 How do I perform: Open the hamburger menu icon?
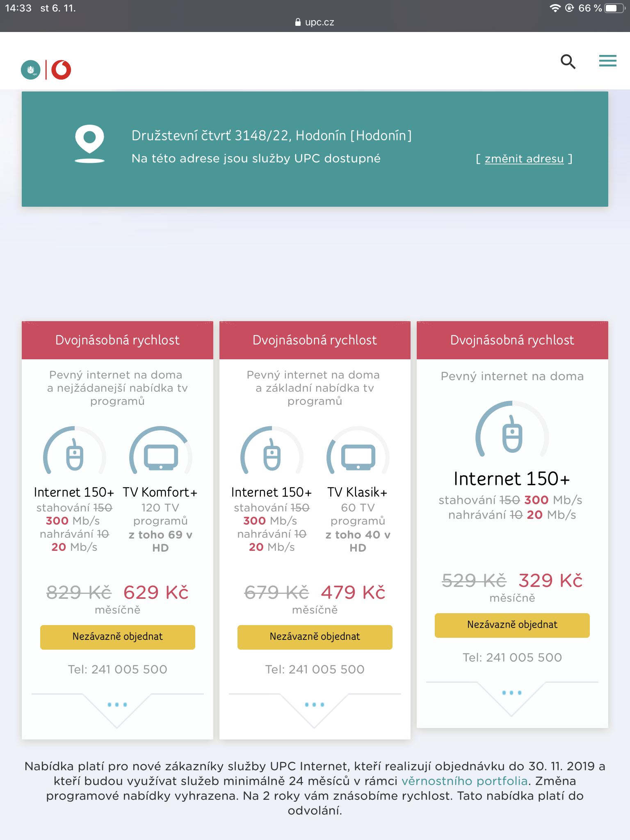[x=607, y=61]
